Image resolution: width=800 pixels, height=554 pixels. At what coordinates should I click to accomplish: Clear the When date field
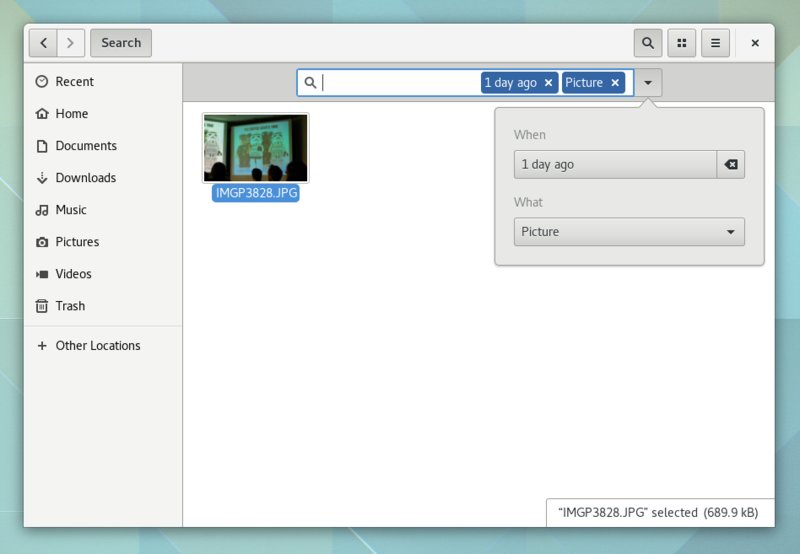point(731,164)
